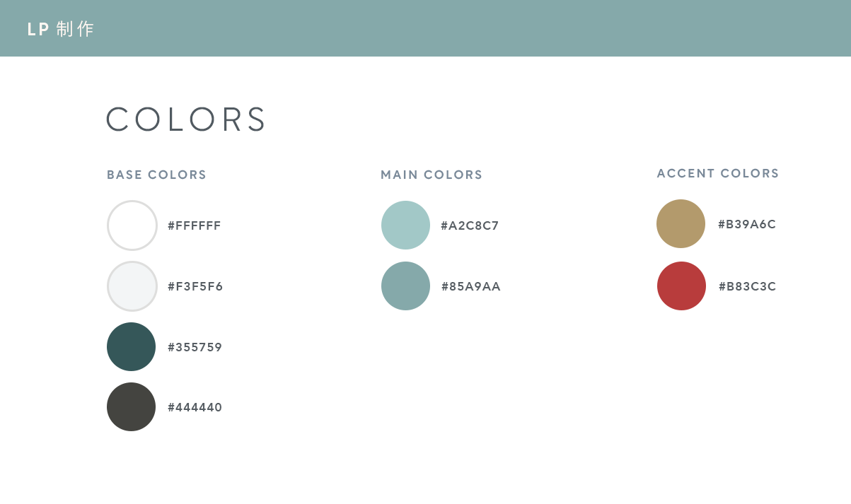Pick the gold #B39A6C accent swatch
Screen dimensions: 851x504
(x=681, y=223)
